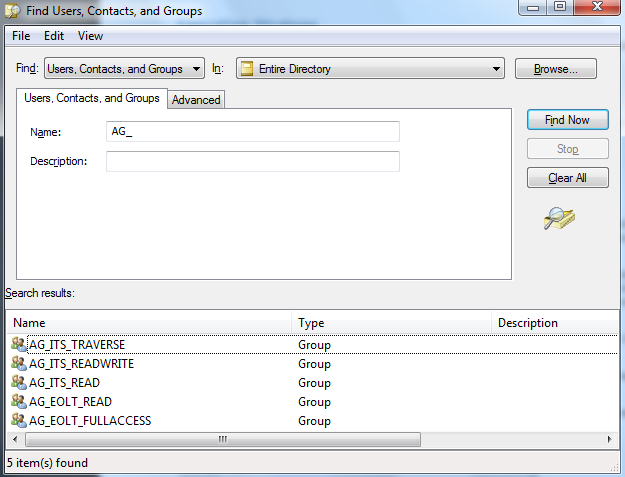625x477 pixels.
Task: Click the Browse... button
Action: coord(556,69)
